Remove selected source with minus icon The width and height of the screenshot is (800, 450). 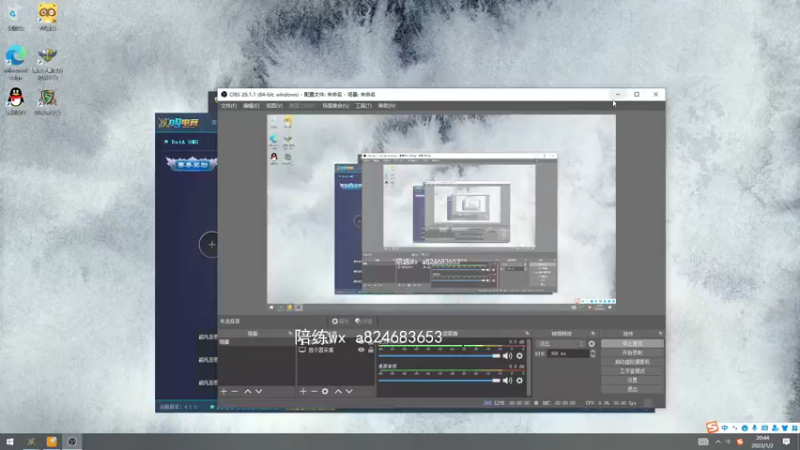[314, 391]
